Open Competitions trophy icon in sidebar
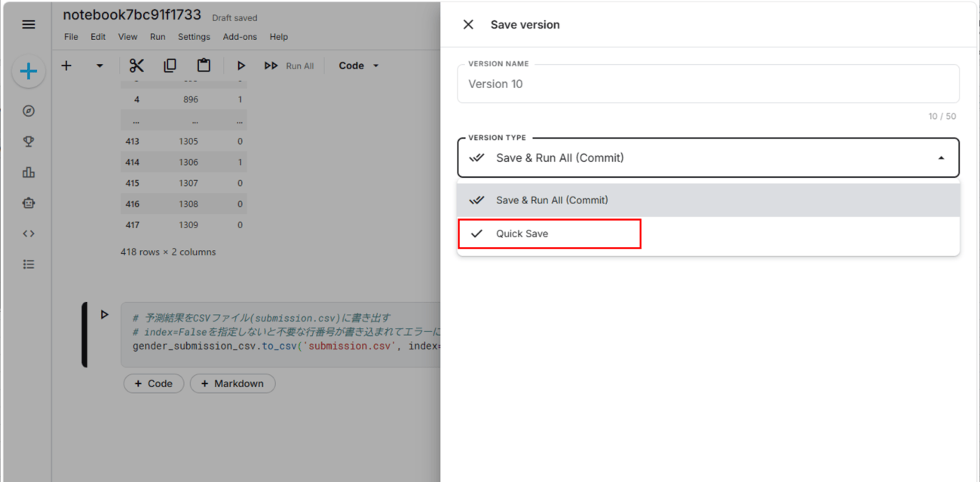 (29, 142)
